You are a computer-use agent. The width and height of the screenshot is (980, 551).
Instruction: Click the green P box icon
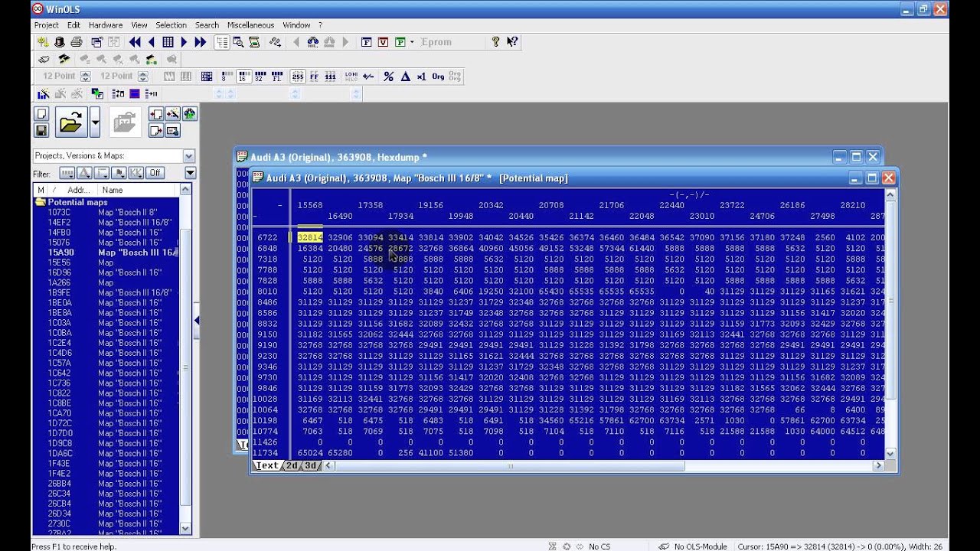pos(400,42)
